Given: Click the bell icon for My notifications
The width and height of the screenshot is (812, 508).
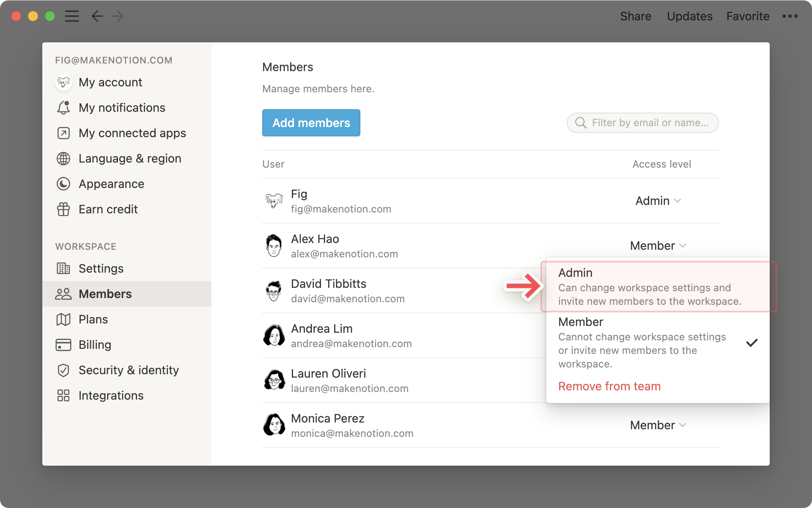Looking at the screenshot, I should point(63,108).
